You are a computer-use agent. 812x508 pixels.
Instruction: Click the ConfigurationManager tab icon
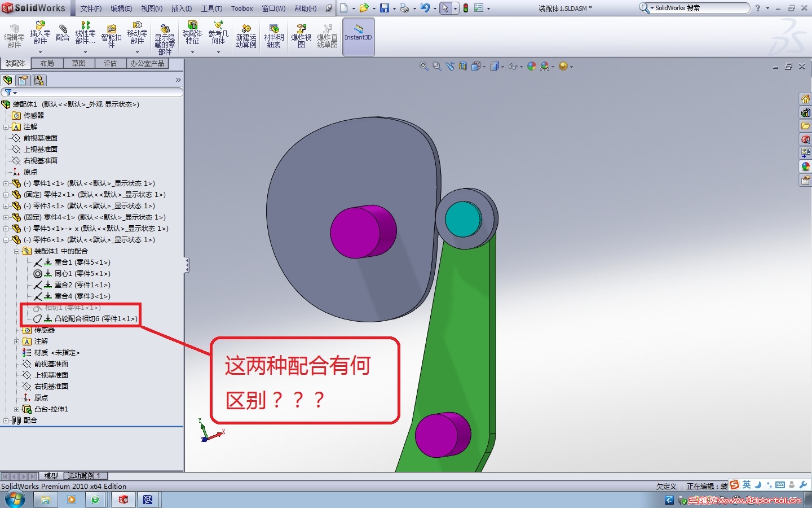(x=38, y=80)
